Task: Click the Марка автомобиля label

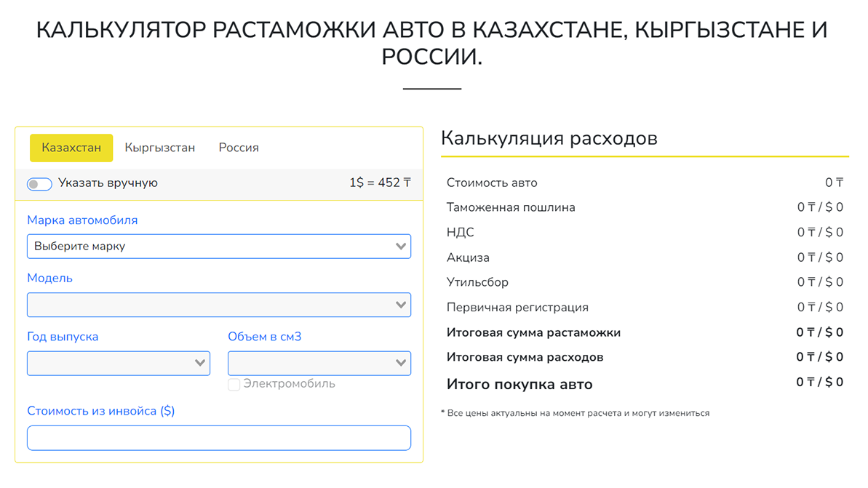Action: tap(82, 220)
